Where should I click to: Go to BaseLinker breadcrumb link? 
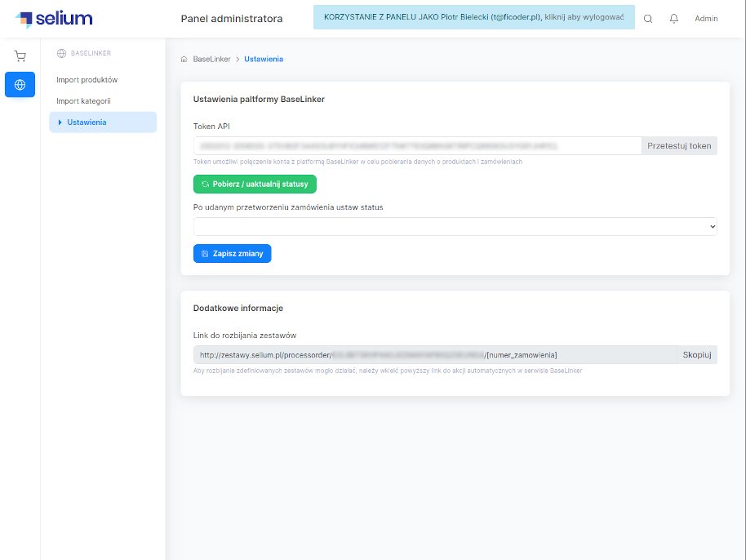coord(211,60)
